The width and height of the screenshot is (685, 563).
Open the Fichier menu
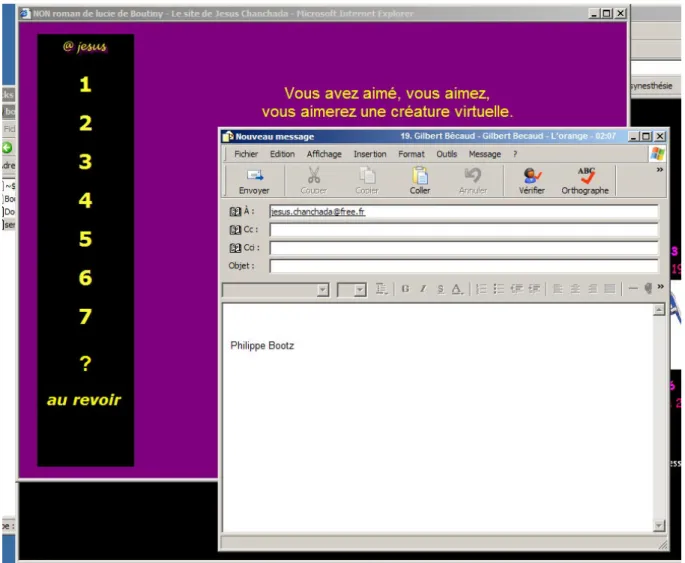[246, 154]
